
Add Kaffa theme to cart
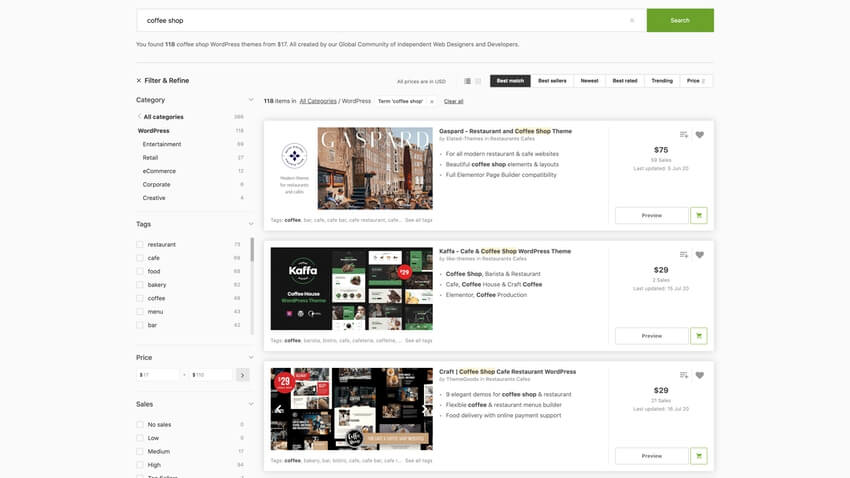699,335
